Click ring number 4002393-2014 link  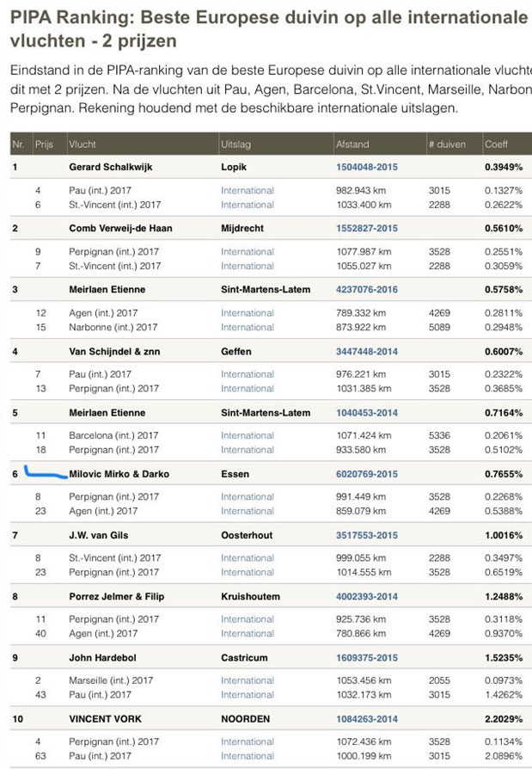pos(366,596)
